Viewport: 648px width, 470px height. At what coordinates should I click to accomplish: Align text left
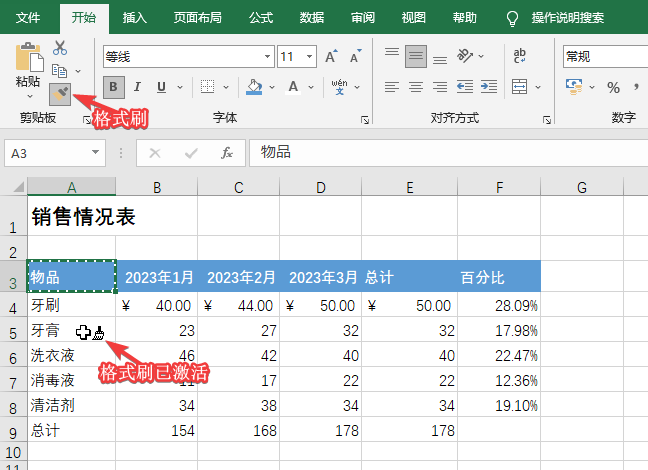392,87
